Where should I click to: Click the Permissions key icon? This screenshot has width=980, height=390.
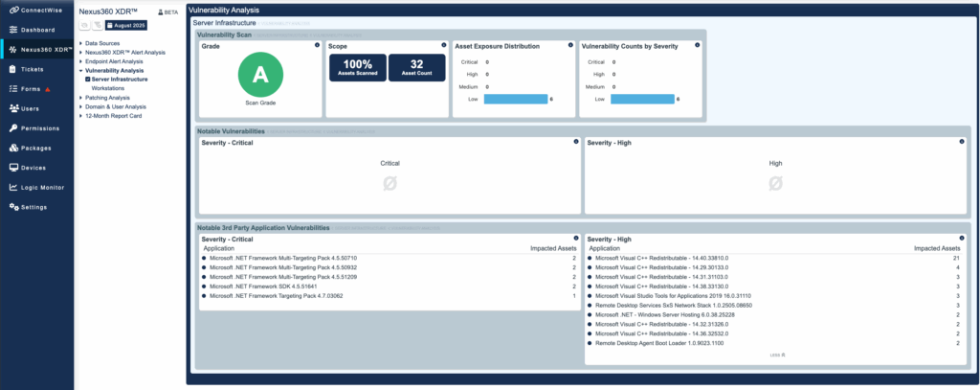[13, 128]
